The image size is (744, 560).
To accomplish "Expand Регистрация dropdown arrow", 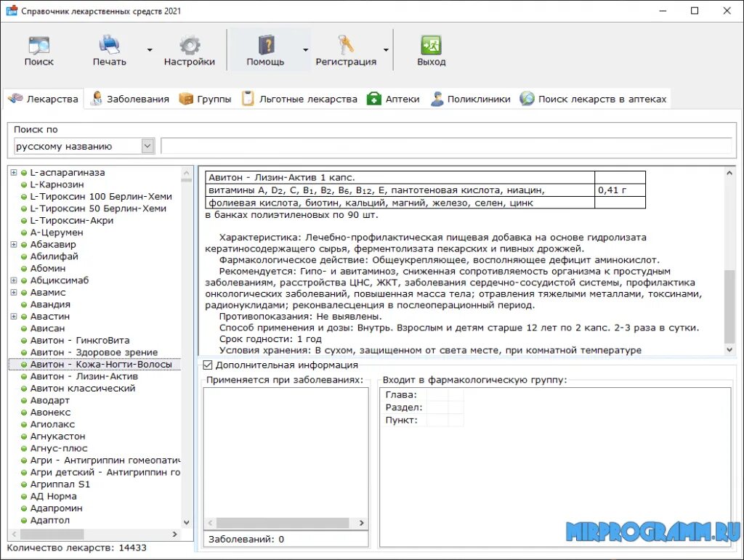I will click(386, 50).
